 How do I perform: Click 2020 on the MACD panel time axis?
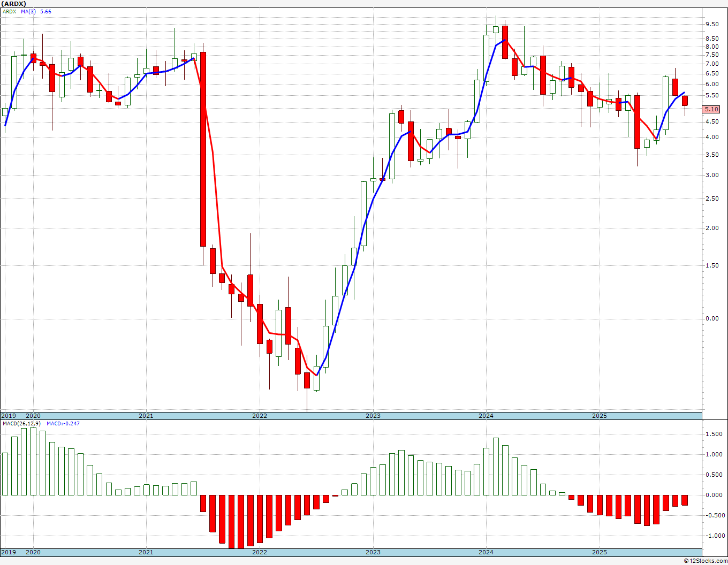coord(33,552)
